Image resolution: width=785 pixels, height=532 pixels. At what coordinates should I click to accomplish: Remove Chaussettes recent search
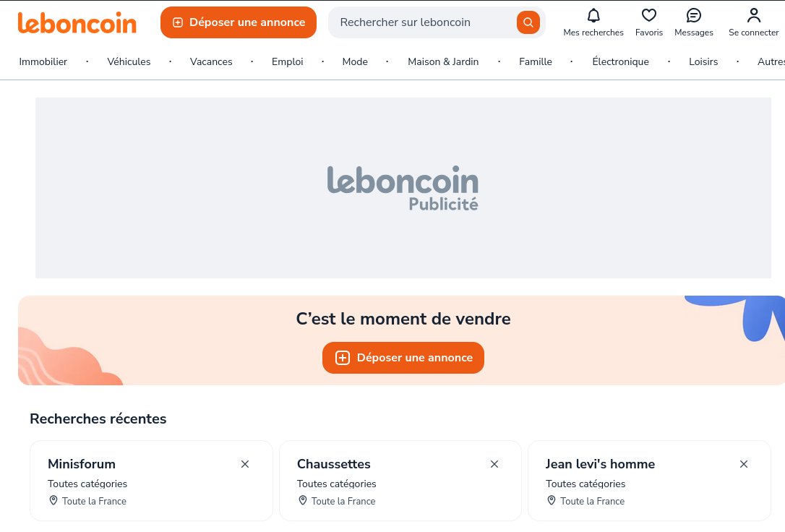(494, 464)
